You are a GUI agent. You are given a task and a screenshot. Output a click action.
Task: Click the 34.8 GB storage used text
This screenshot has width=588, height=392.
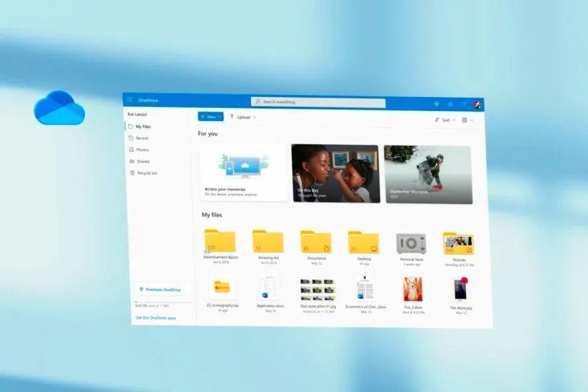[x=152, y=306]
